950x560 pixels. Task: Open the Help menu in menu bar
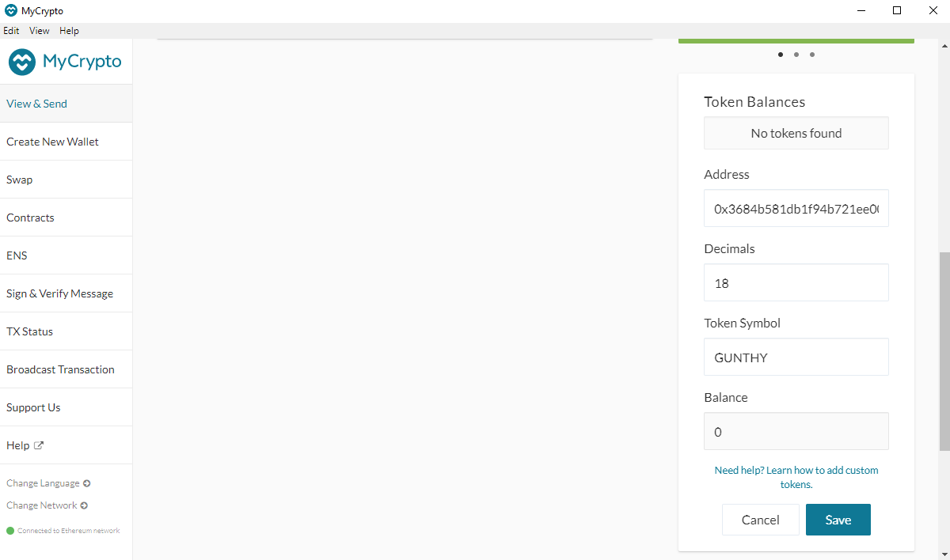(69, 31)
